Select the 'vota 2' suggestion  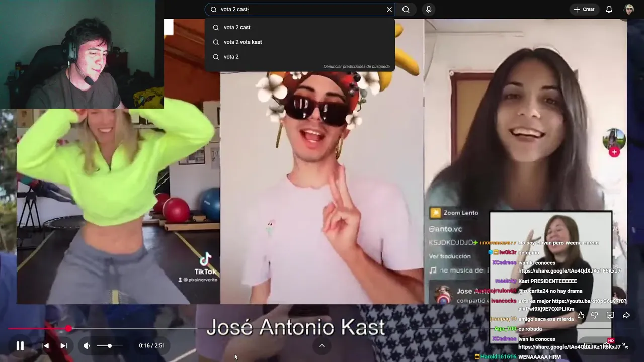click(x=300, y=57)
